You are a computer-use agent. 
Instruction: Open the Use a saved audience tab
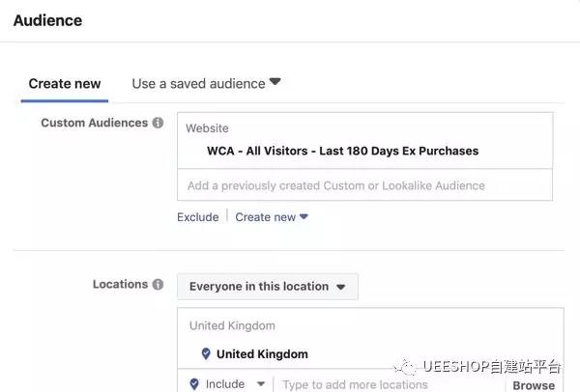(198, 84)
